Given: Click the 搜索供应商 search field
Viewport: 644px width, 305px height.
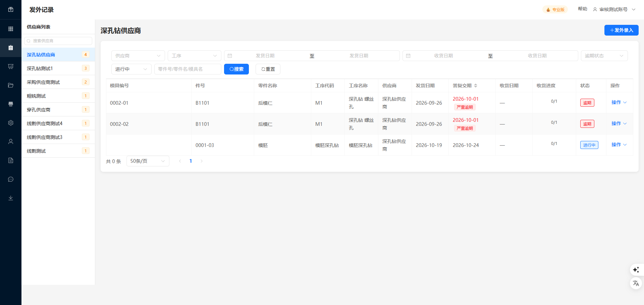Looking at the screenshot, I should pos(58,41).
